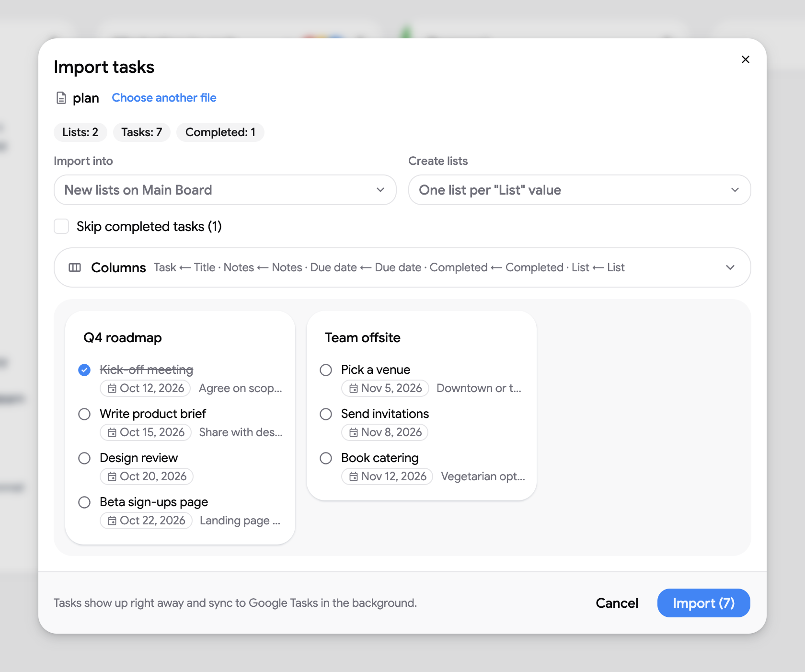Click the Team offsite list title

coord(363,337)
